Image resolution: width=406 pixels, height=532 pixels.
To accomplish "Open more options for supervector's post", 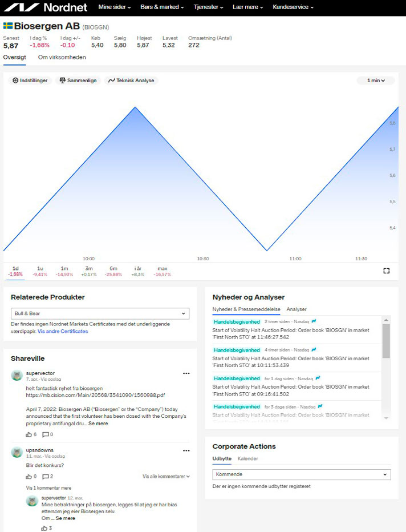I will pyautogui.click(x=186, y=373).
